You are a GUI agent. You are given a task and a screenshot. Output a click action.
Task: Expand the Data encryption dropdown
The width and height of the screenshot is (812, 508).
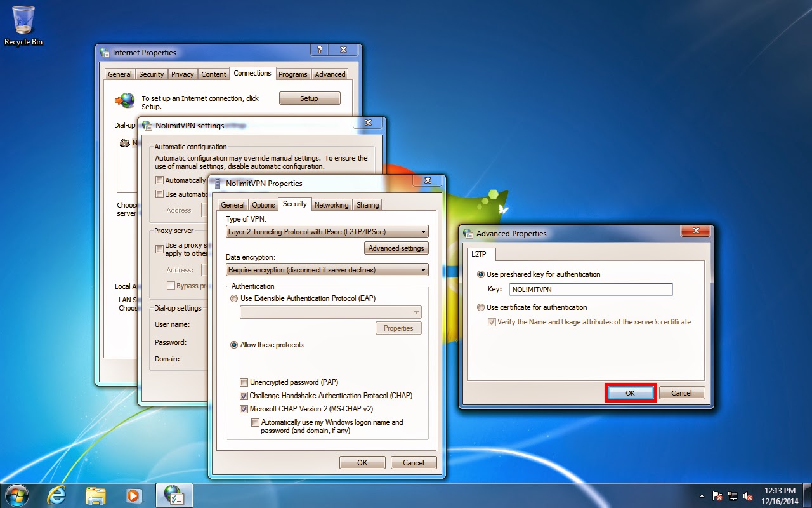(x=327, y=270)
